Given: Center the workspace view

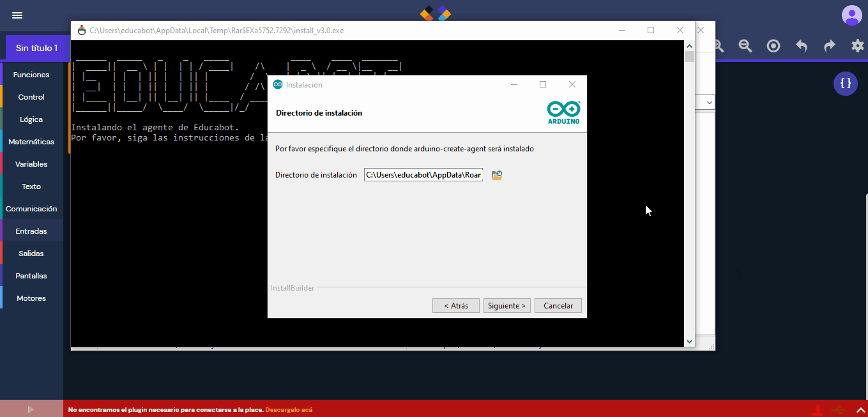Looking at the screenshot, I should tap(773, 46).
